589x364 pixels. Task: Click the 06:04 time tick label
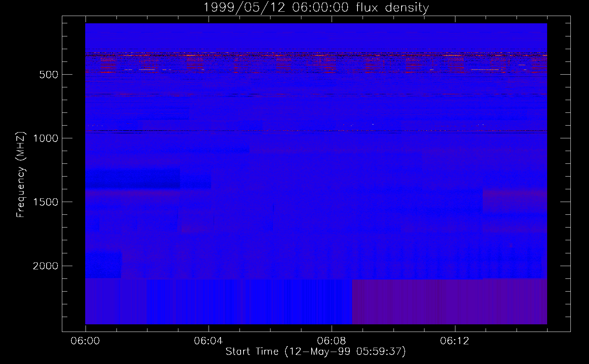[209, 341]
